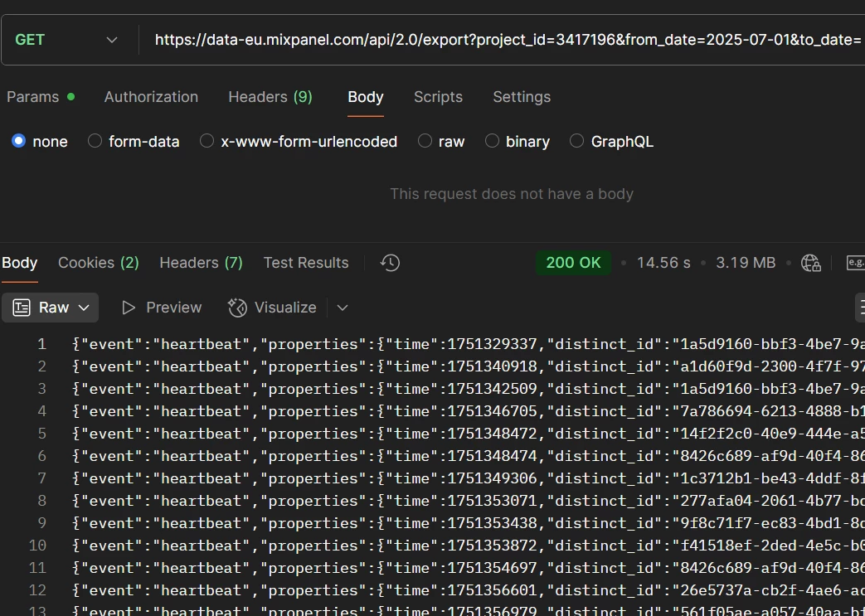Viewport: 865px width, 616px height.
Task: Click the response line with time 1751340918
Action: point(469,366)
